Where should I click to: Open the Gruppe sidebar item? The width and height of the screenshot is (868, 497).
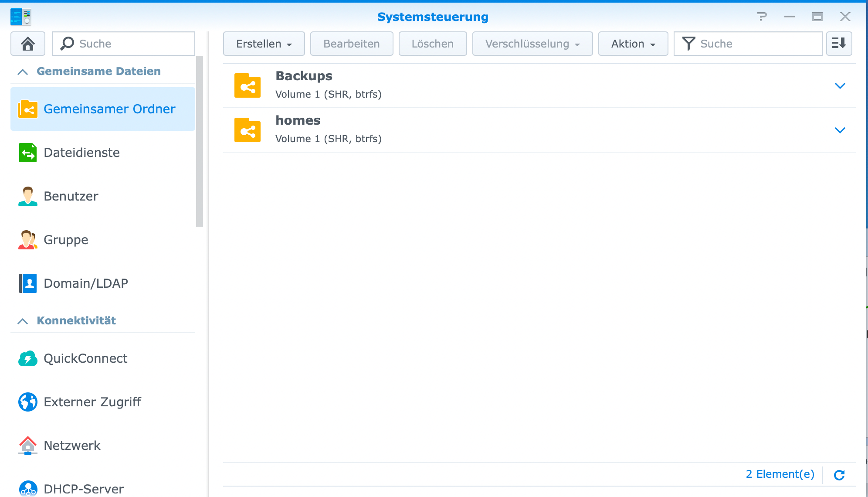click(x=66, y=240)
